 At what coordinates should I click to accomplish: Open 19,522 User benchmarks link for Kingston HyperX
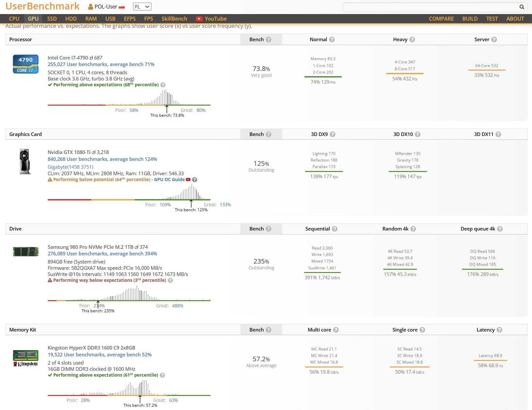click(100, 355)
